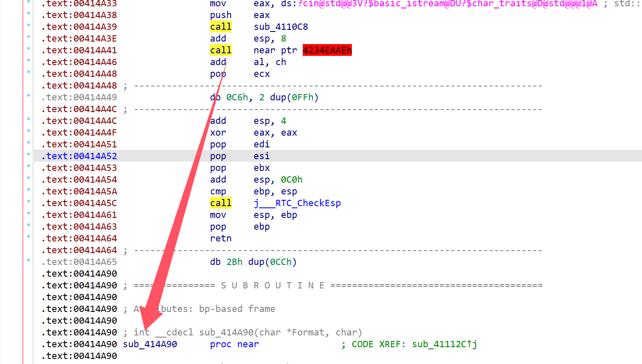This screenshot has width=642, height=364.
Task: Click the sub_414A90 function prototype comment
Action: click(248, 333)
